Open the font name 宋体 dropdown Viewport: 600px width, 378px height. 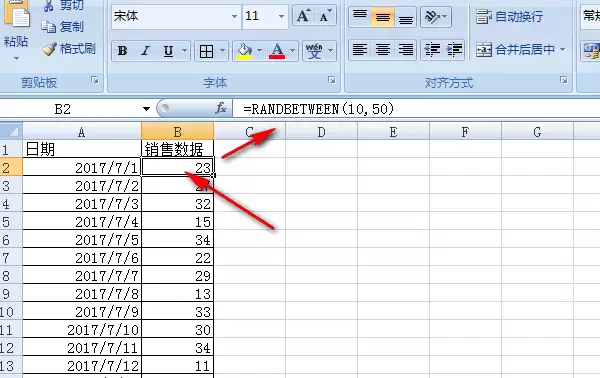pyautogui.click(x=234, y=16)
